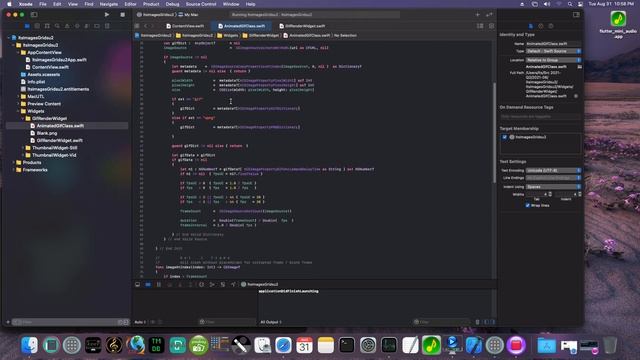Show the variables view pane toggle
This screenshot has width=640, height=360.
click(486, 322)
